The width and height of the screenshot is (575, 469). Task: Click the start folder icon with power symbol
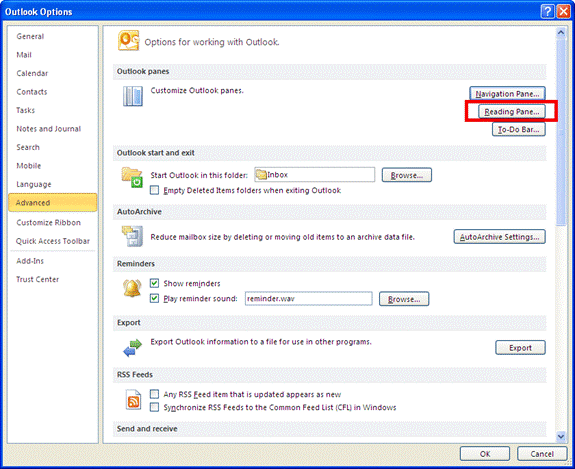click(132, 177)
